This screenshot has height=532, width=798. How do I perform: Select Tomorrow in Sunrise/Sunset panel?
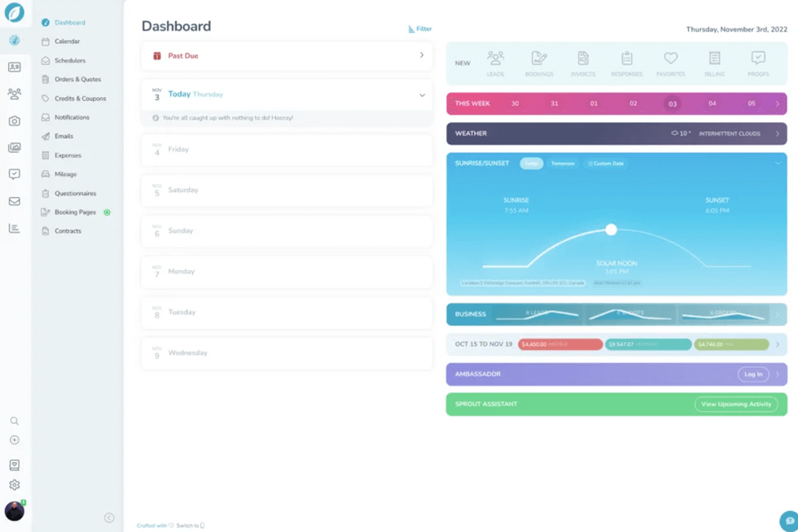(x=563, y=164)
